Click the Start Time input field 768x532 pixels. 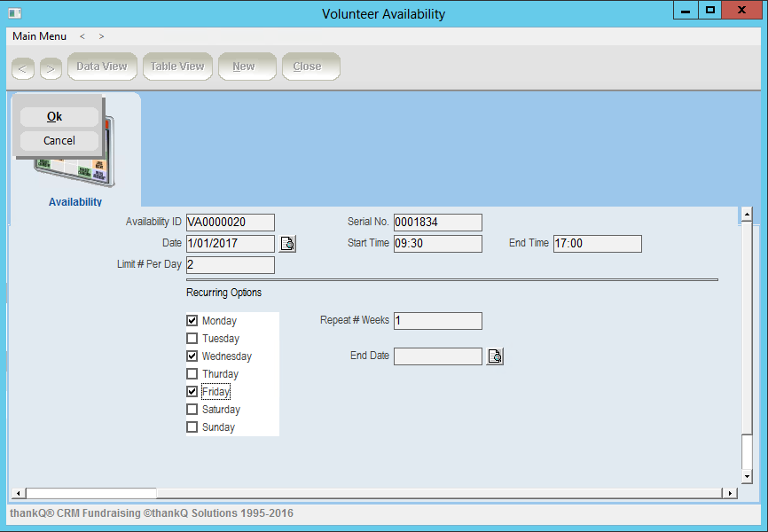pyautogui.click(x=438, y=244)
